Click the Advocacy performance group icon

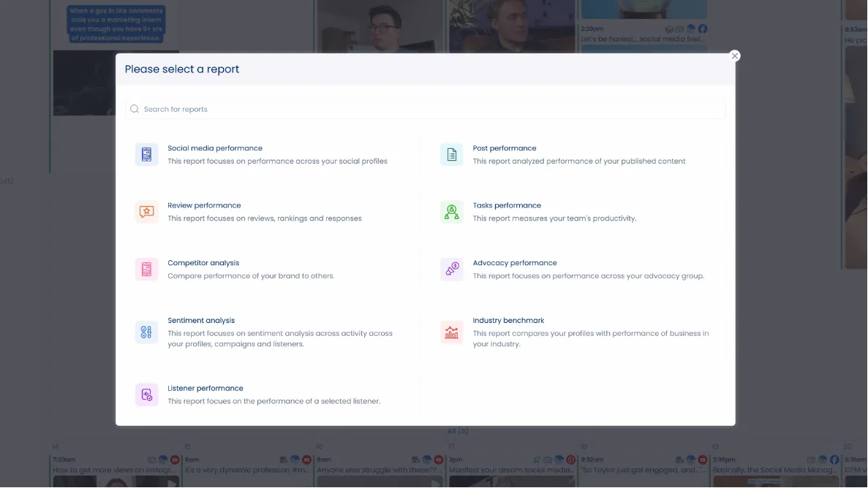(452, 269)
